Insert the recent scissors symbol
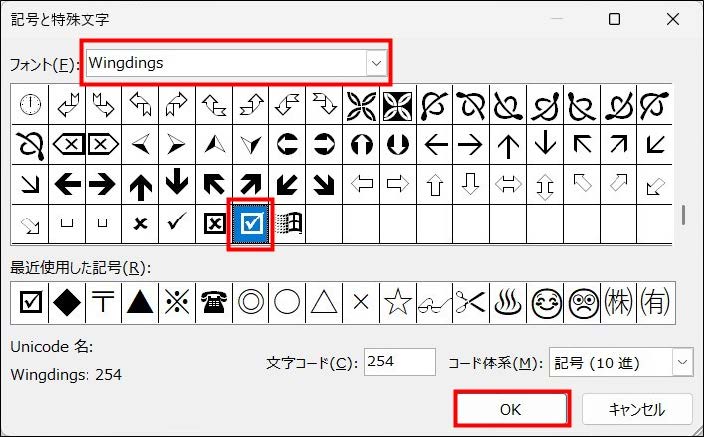The width and height of the screenshot is (704, 437). (x=472, y=303)
